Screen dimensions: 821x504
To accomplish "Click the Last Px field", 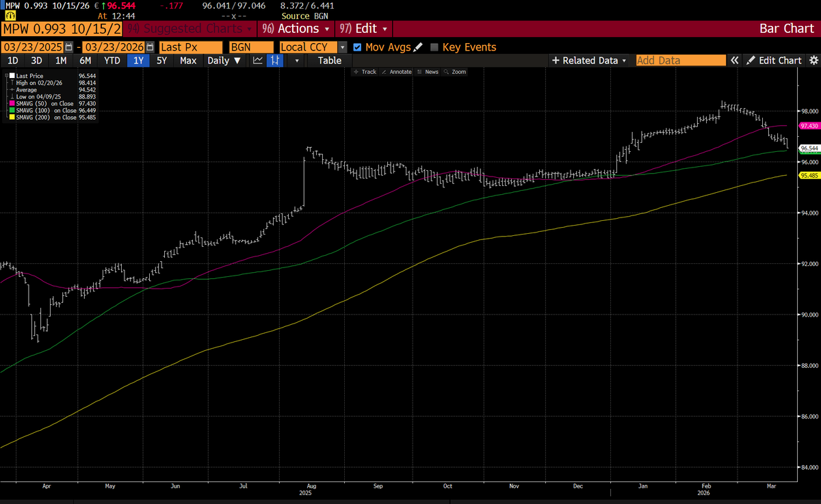I will [191, 47].
